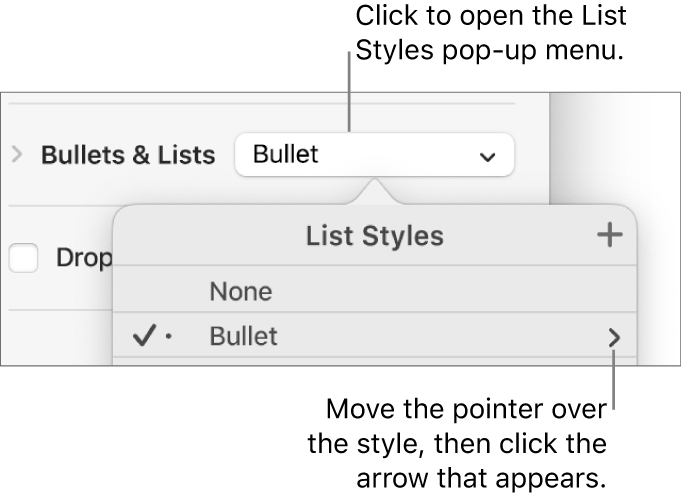Choose None from the List Styles menu
The image size is (681, 503).
(240, 292)
